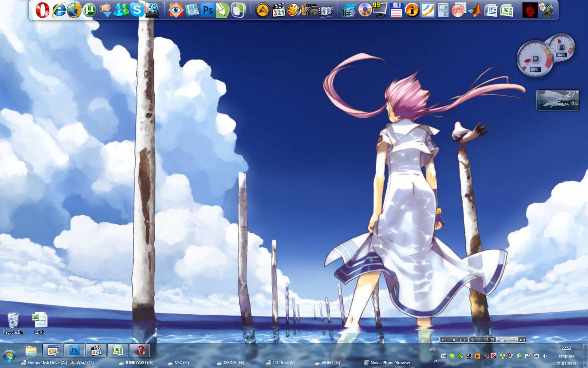The image size is (588, 368).
Task: Switch to Media Player Classic taskbar button
Action: click(x=96, y=350)
